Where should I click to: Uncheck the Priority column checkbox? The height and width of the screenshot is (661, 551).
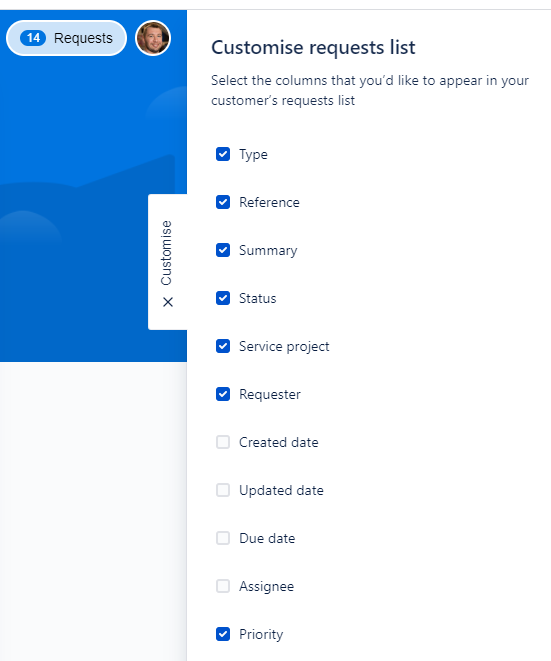tap(223, 634)
